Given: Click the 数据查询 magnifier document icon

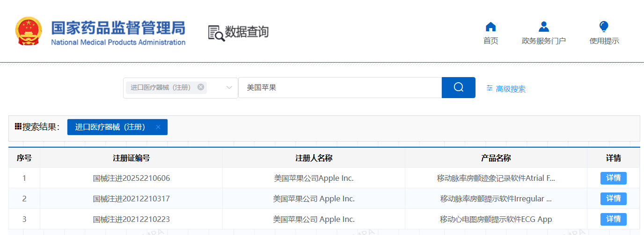Looking at the screenshot, I should [x=216, y=33].
